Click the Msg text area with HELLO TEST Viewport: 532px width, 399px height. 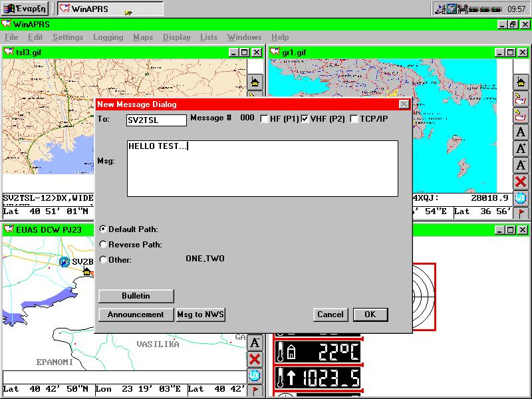(x=262, y=168)
